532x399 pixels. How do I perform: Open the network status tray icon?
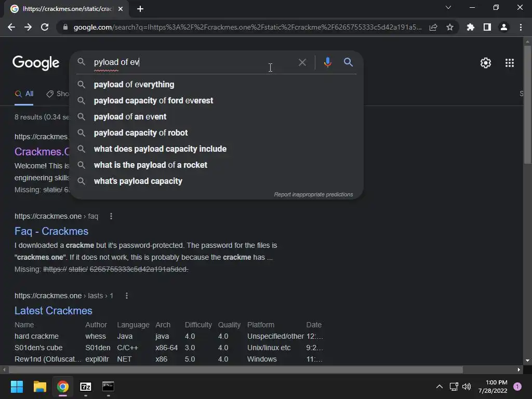(x=454, y=387)
